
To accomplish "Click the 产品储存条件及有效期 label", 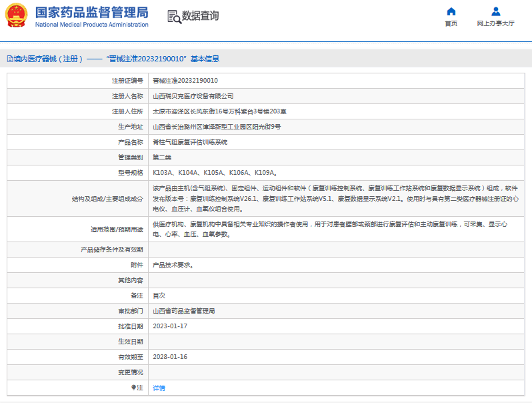I will [x=112, y=250].
